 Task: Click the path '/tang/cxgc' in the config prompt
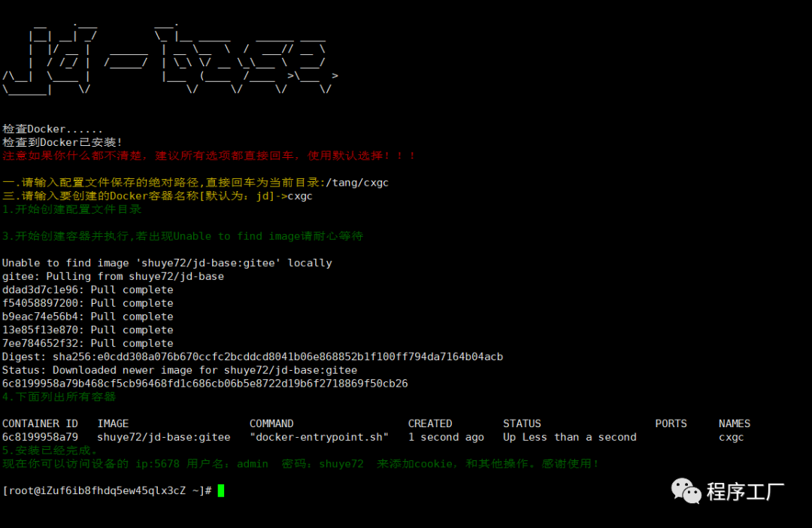pos(357,183)
